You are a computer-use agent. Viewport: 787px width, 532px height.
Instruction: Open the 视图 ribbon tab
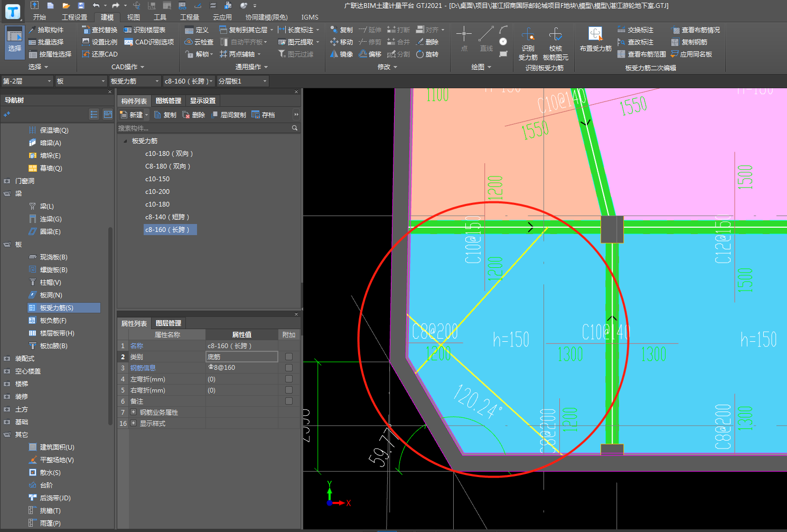(x=134, y=17)
